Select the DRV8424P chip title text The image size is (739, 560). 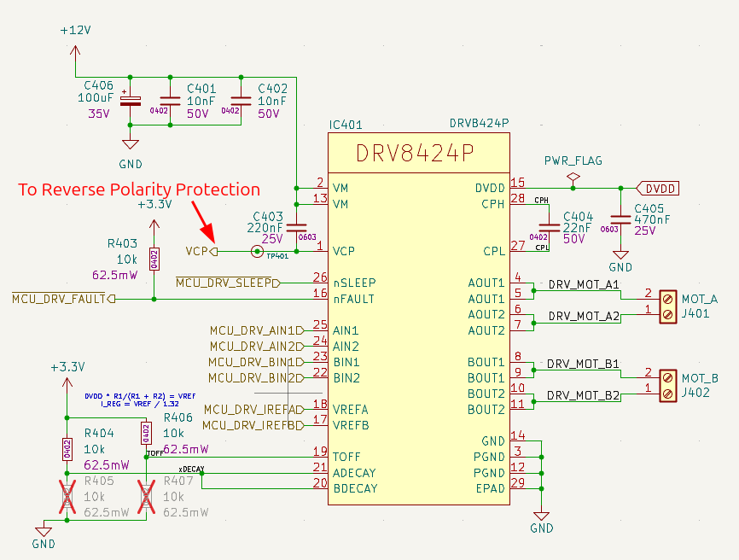[415, 153]
